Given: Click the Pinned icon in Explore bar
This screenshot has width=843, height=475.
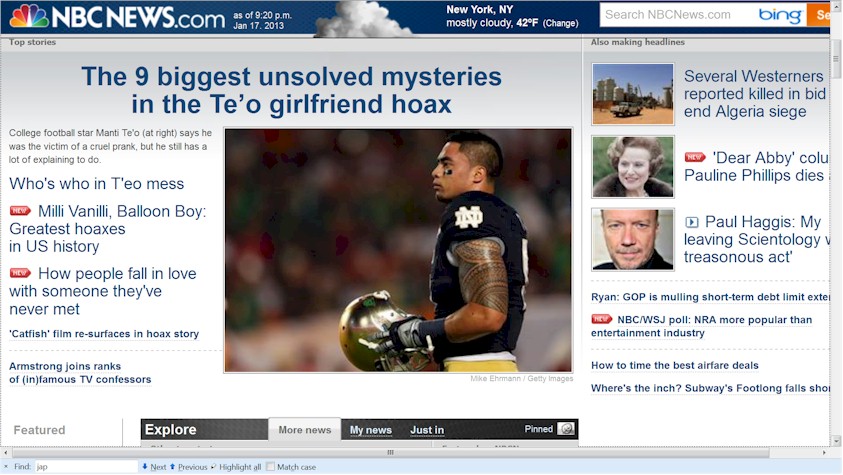Looking at the screenshot, I should [566, 429].
